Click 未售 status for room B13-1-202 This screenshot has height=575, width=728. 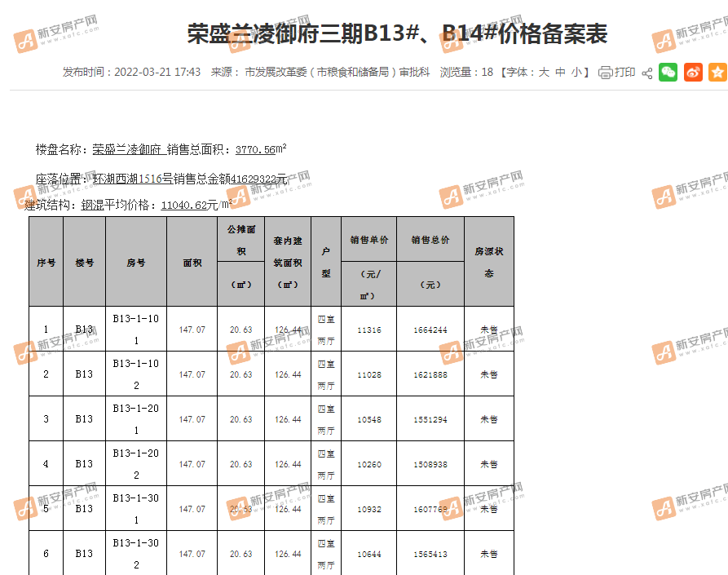pos(489,464)
